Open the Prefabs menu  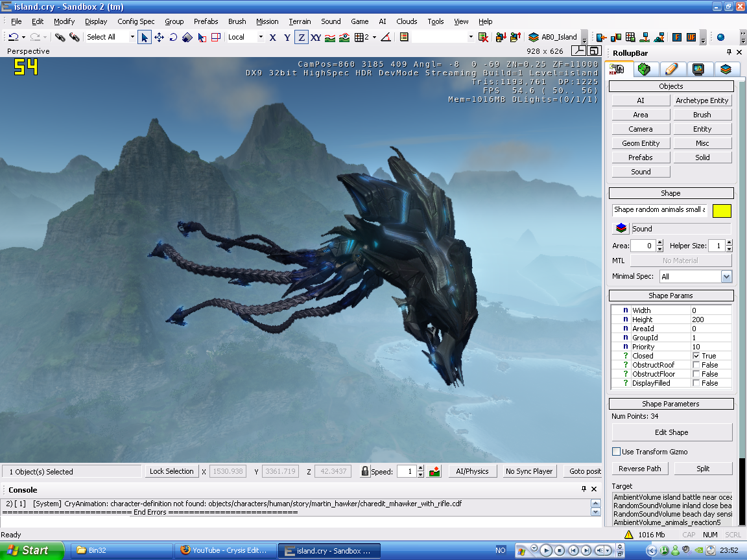[206, 21]
